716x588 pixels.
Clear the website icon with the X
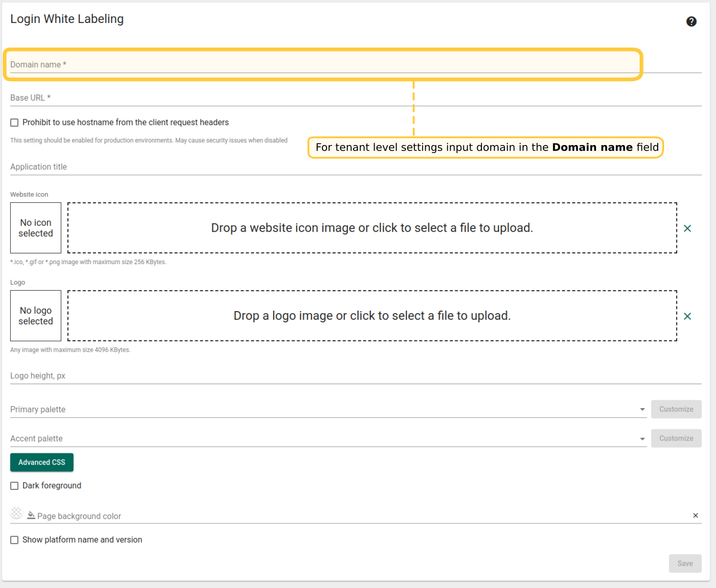(x=687, y=228)
